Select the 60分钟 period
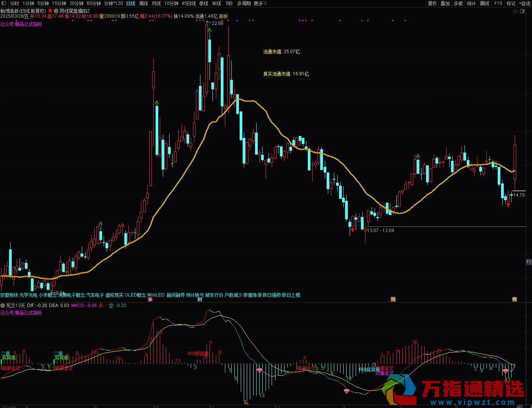This screenshot has height=408, width=532. coord(94,3)
